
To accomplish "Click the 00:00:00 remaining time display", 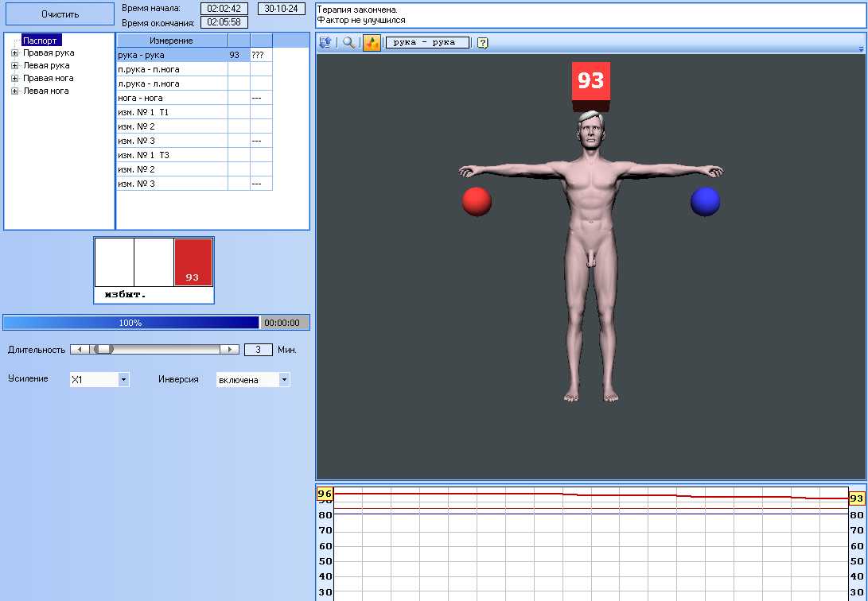I will [285, 322].
